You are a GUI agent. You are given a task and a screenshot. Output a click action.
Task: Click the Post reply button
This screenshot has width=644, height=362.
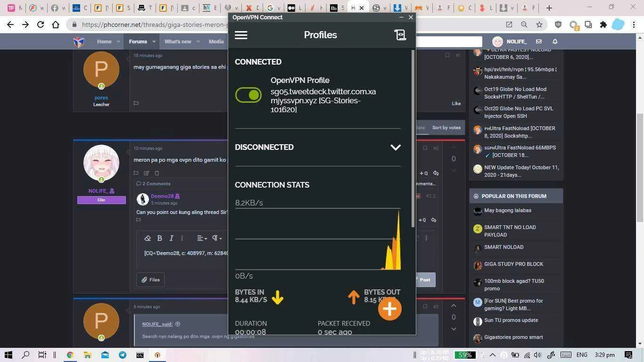point(425,280)
